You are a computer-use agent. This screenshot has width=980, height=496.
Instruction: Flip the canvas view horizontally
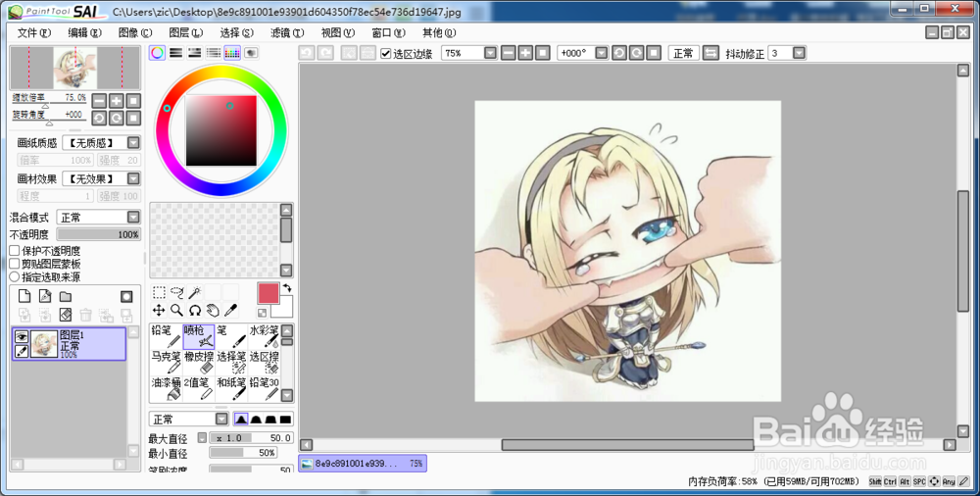click(710, 53)
